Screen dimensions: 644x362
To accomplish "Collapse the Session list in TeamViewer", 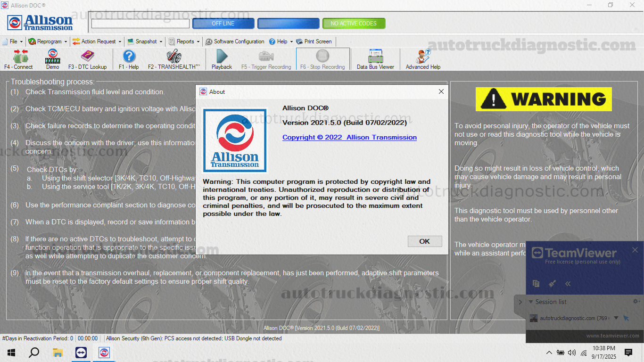I will click(531, 302).
